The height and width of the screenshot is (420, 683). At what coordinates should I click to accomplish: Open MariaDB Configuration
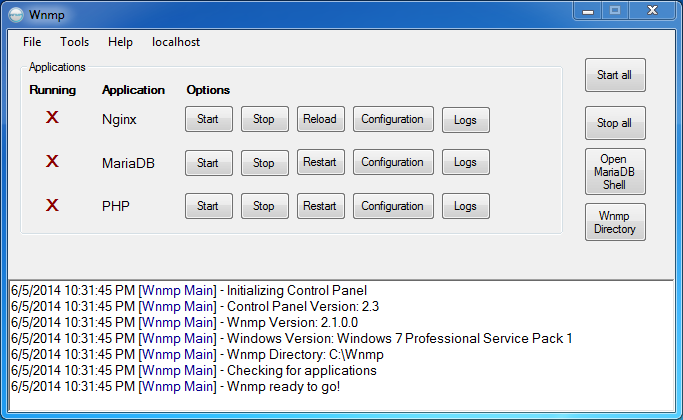click(393, 162)
